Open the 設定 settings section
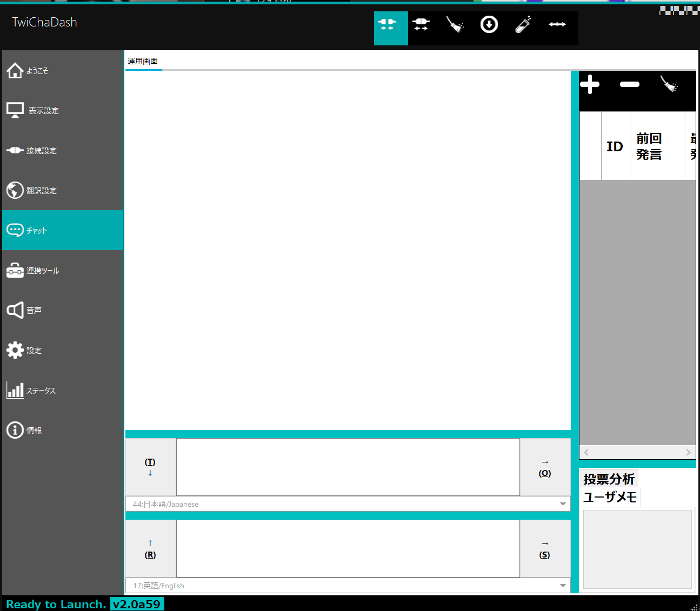This screenshot has width=700, height=611. (63, 351)
